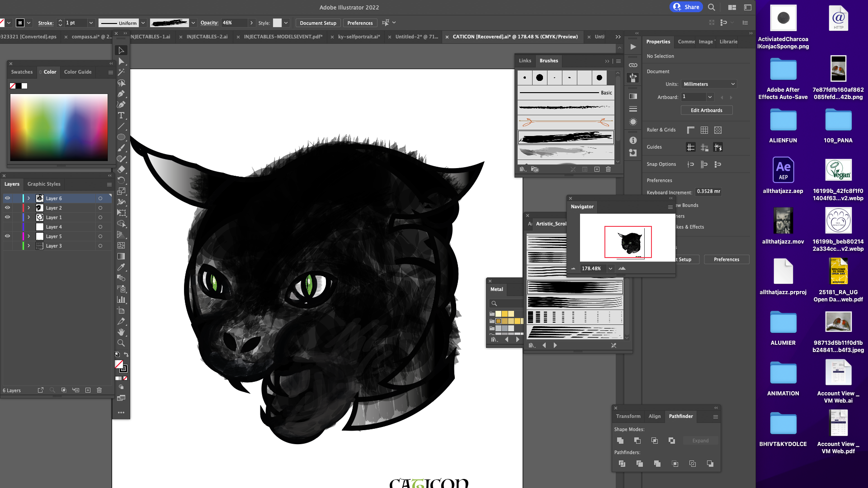Delete the selected layer with the Layers panel trash icon
Image resolution: width=868 pixels, height=488 pixels.
point(99,390)
